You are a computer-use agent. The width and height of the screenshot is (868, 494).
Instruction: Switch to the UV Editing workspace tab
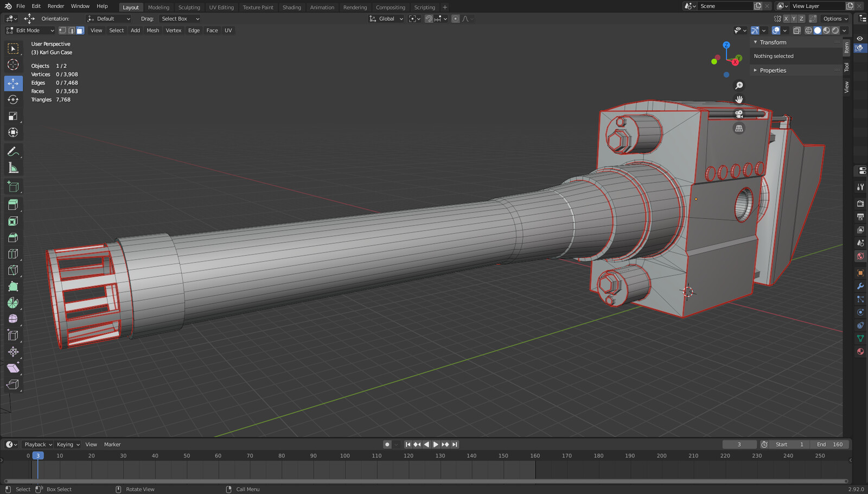click(x=221, y=8)
